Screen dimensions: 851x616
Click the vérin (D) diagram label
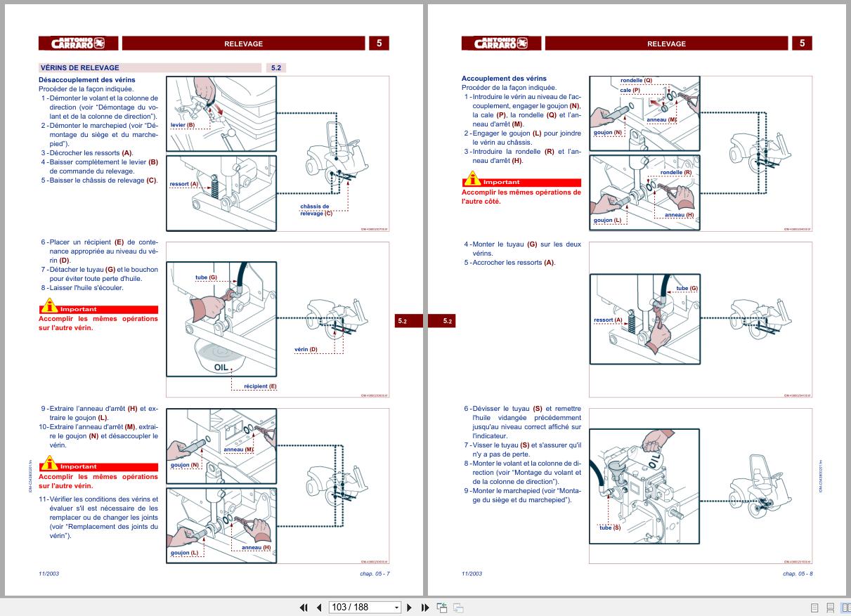(x=306, y=349)
